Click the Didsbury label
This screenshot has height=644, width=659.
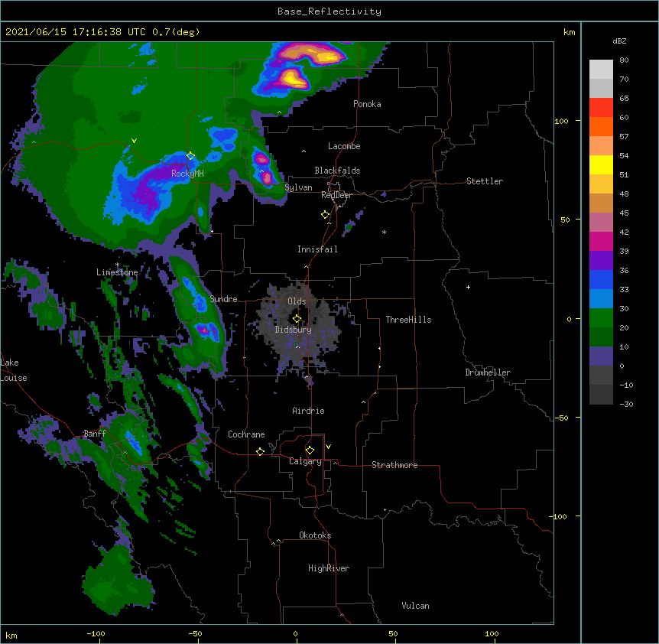294,330
